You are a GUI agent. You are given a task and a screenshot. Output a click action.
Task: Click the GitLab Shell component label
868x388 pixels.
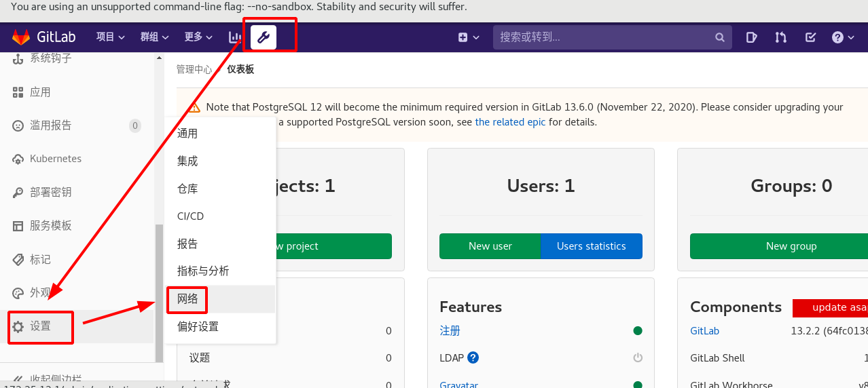click(x=717, y=358)
